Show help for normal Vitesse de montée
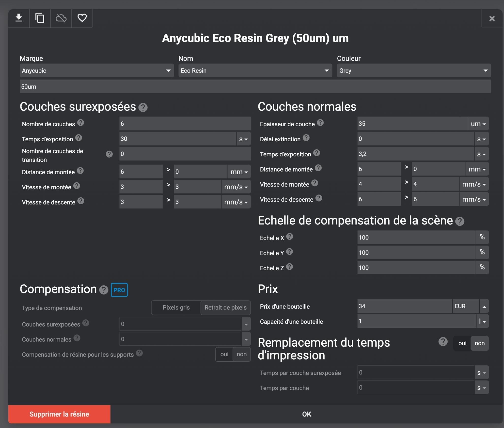504x428 pixels. [315, 183]
